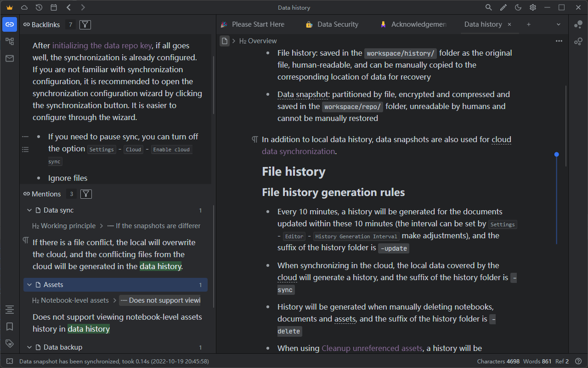Open the Cleanup unreferenced assets link
Image resolution: width=588 pixels, height=368 pixels.
(x=372, y=348)
